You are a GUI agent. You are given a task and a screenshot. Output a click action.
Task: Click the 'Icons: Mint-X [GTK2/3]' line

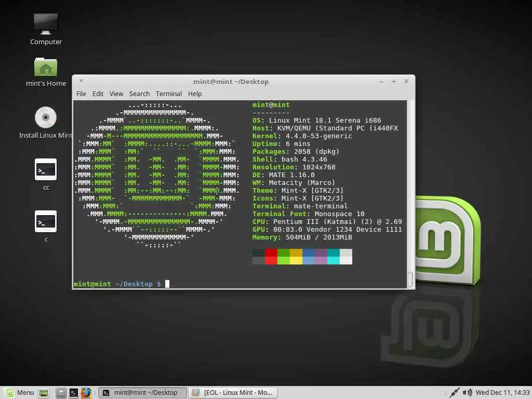click(x=298, y=198)
